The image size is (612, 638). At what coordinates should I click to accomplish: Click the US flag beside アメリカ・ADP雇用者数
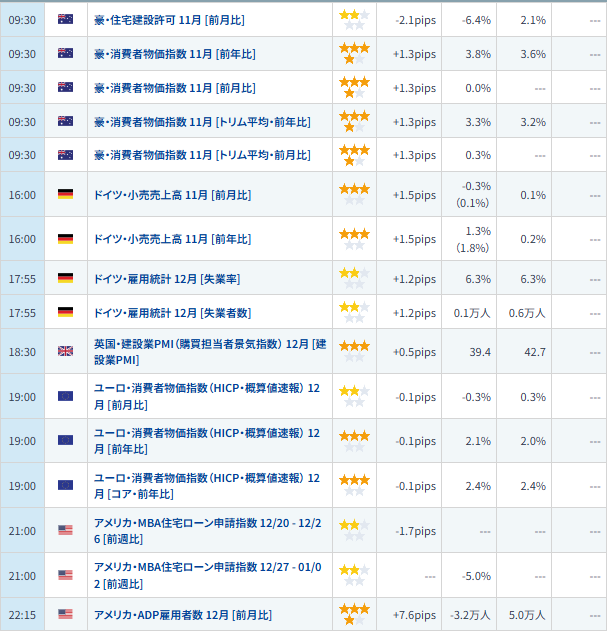point(65,614)
